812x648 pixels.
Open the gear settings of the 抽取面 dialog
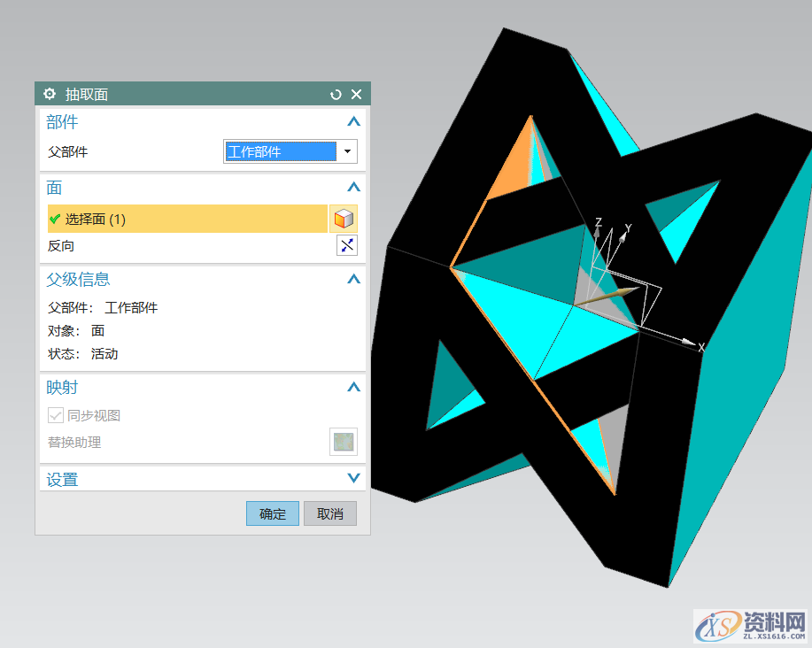tap(50, 94)
